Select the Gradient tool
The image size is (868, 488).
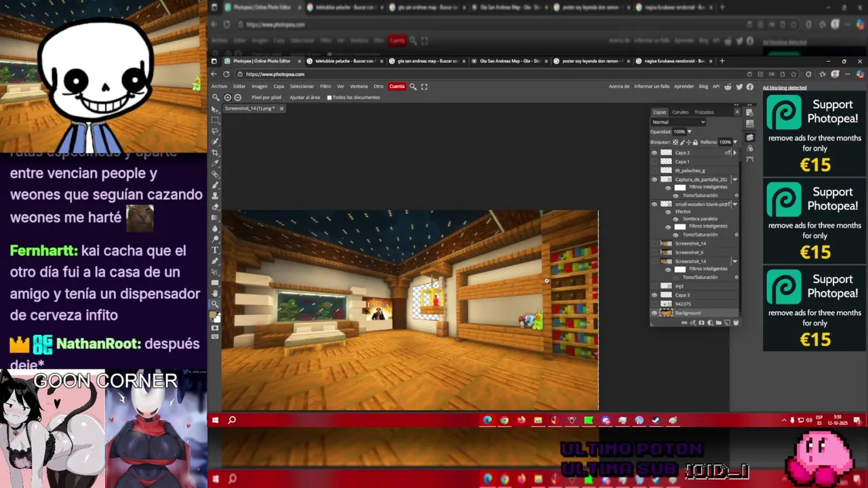216,217
